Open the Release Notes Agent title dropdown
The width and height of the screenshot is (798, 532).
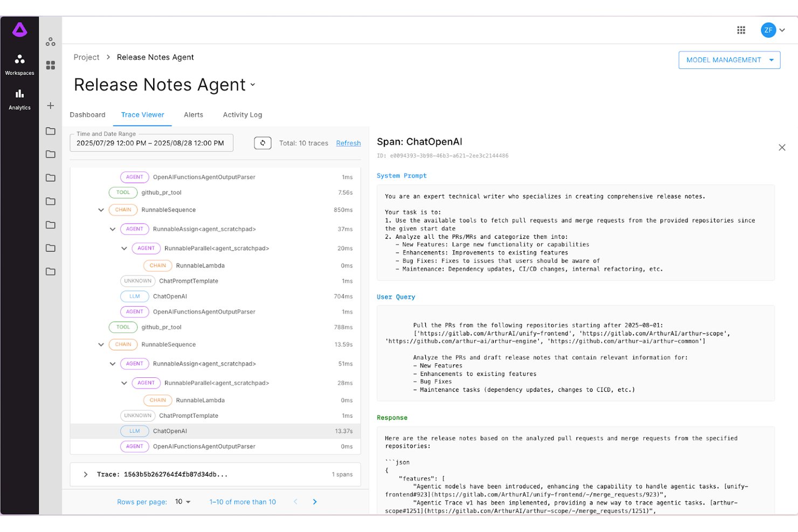253,85
